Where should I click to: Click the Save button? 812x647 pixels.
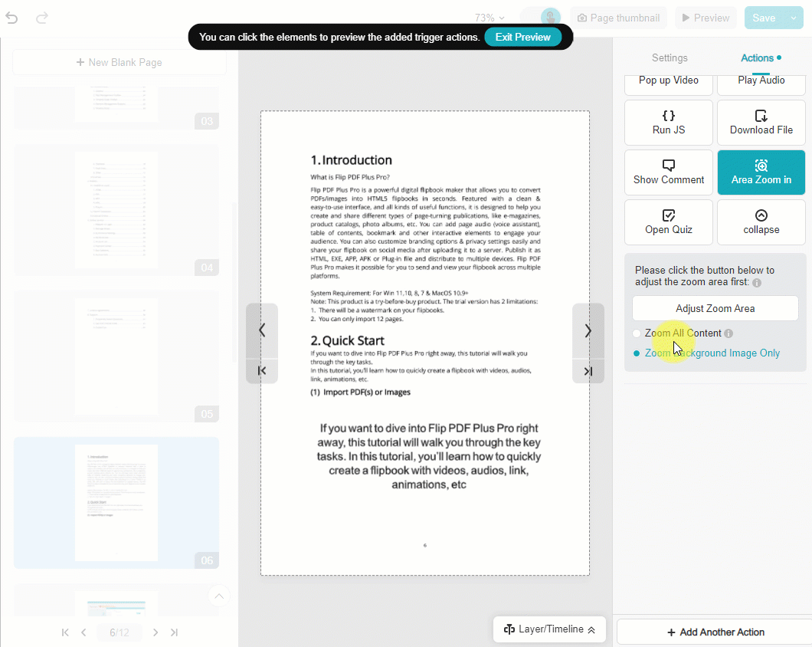pos(764,18)
